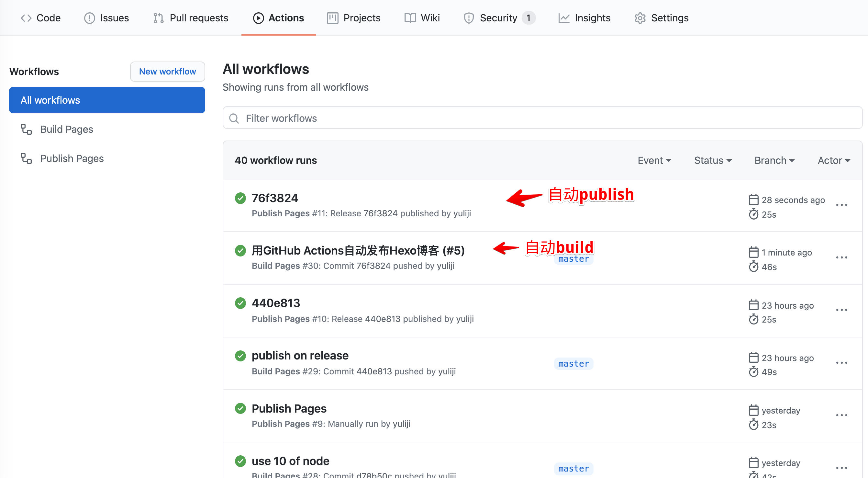The width and height of the screenshot is (868, 478).
Task: Select the Publish Pages workflow item
Action: click(72, 158)
